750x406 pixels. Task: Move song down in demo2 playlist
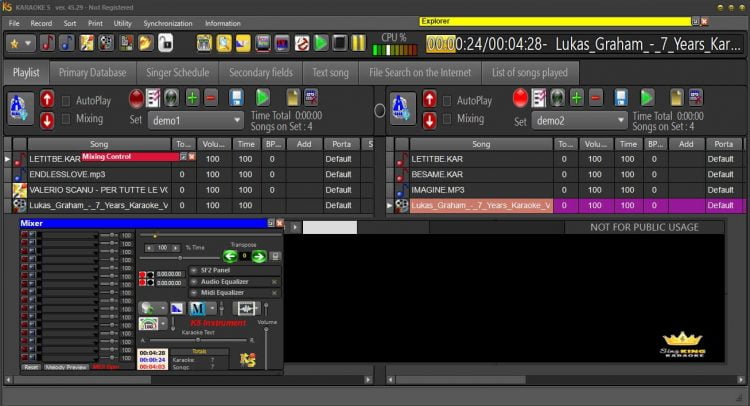point(430,120)
